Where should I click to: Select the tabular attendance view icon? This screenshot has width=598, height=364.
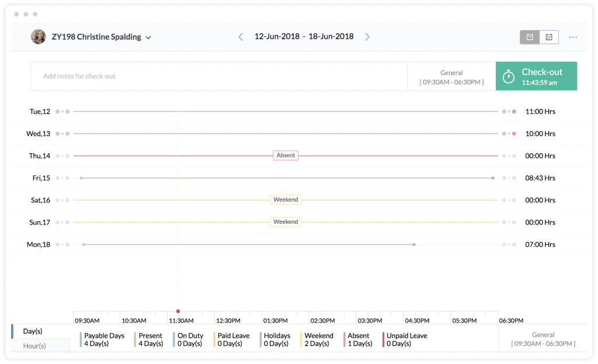coord(549,36)
